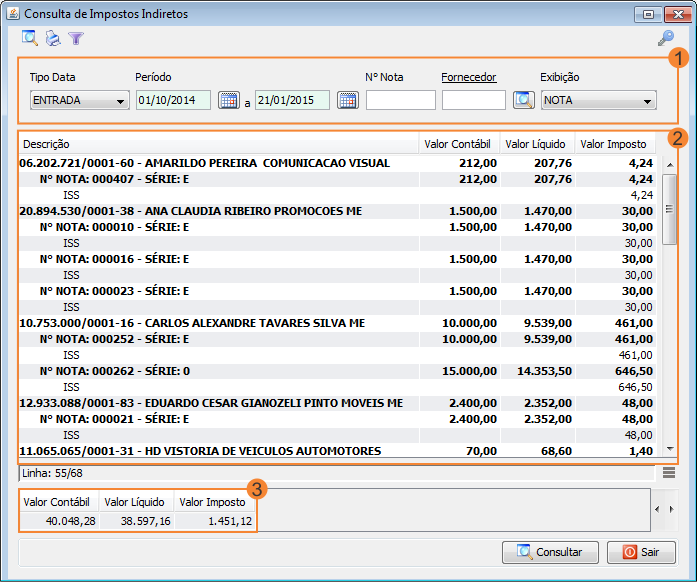Select row Nº NOTA: 000407 - SÉRIE: E
This screenshot has height=582, width=697.
pyautogui.click(x=337, y=179)
